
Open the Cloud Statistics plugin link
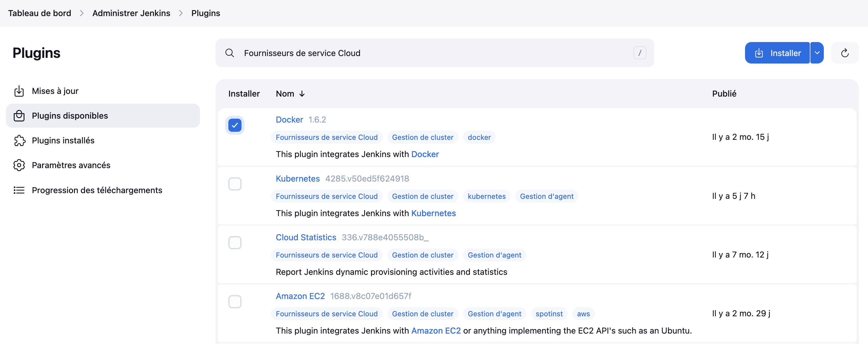click(306, 237)
